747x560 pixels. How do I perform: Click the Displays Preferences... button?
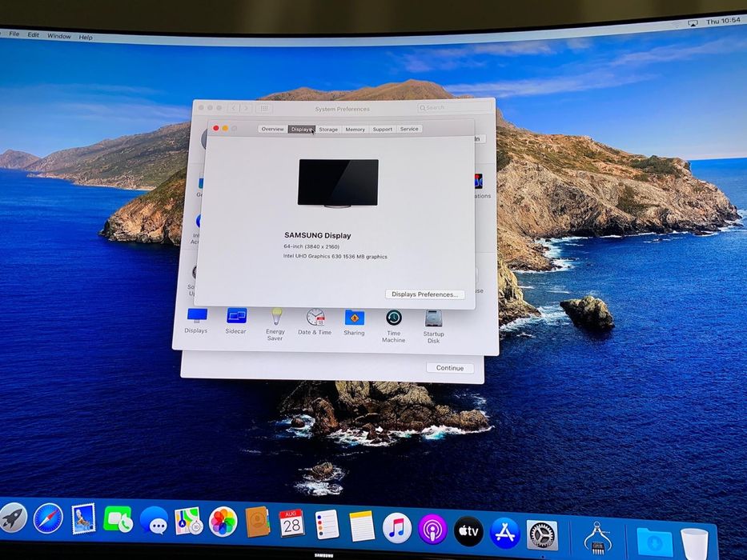tap(425, 294)
